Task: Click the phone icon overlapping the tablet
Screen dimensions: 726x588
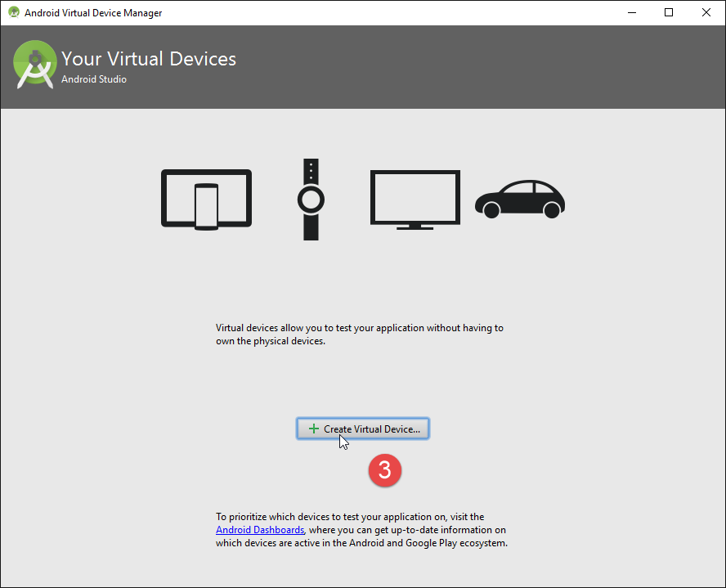Action: pos(206,206)
